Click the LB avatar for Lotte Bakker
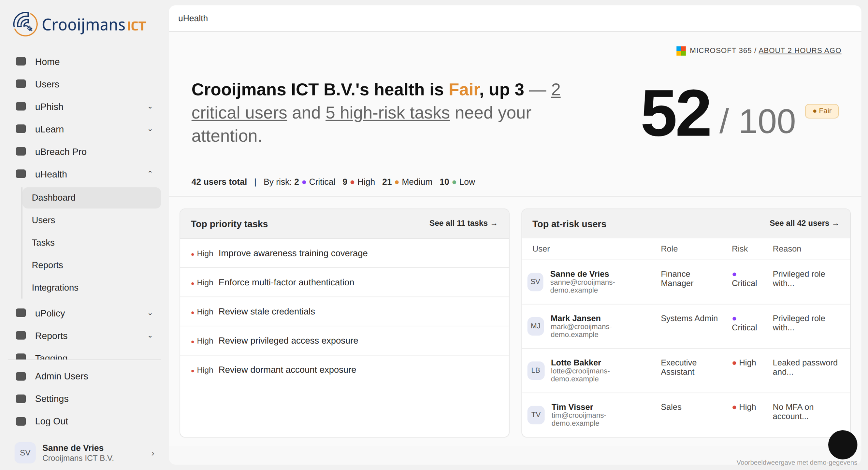The height and width of the screenshot is (470, 868). (x=535, y=370)
